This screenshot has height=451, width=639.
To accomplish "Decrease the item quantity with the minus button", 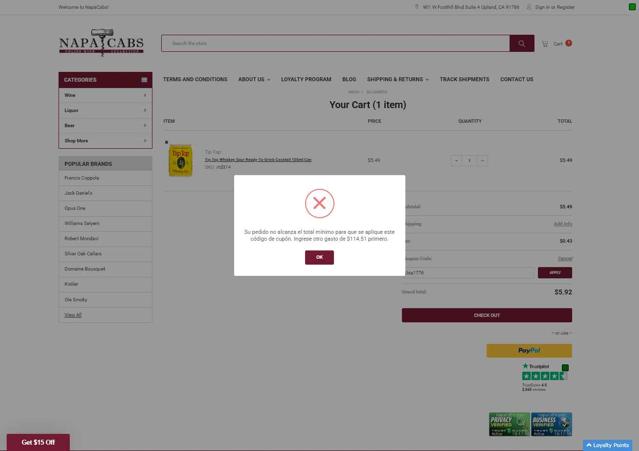I will 456,161.
